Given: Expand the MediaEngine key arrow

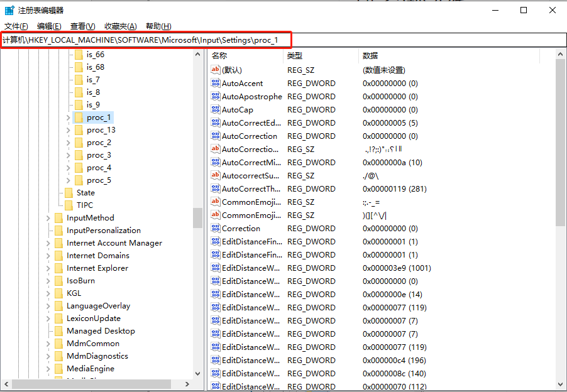Looking at the screenshot, I should pos(48,369).
